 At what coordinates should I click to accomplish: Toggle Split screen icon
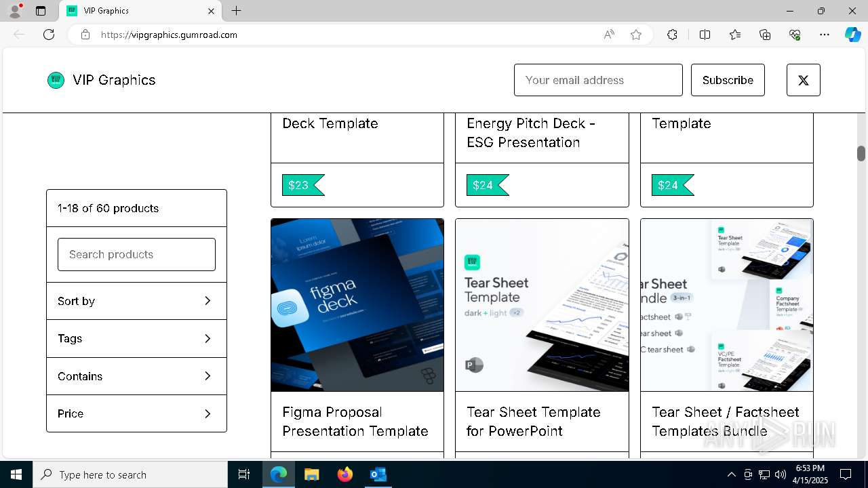pos(705,35)
